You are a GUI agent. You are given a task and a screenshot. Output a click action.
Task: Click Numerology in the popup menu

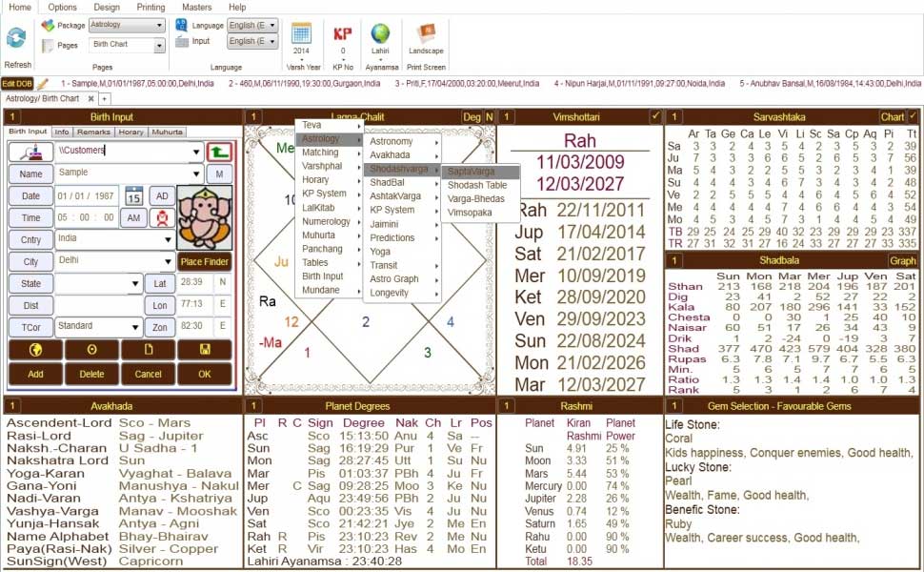click(329, 221)
